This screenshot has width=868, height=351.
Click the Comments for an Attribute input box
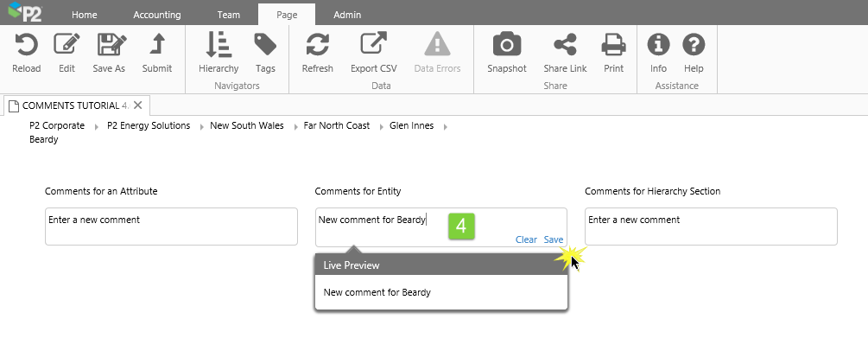tap(171, 227)
